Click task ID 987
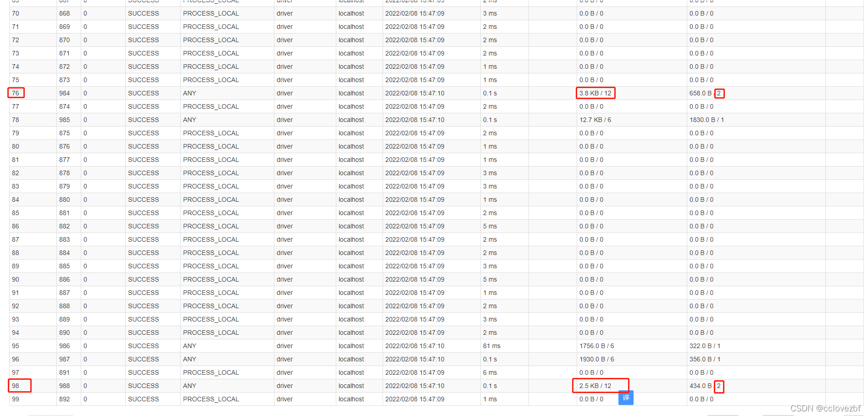The height and width of the screenshot is (416, 868). [x=65, y=359]
